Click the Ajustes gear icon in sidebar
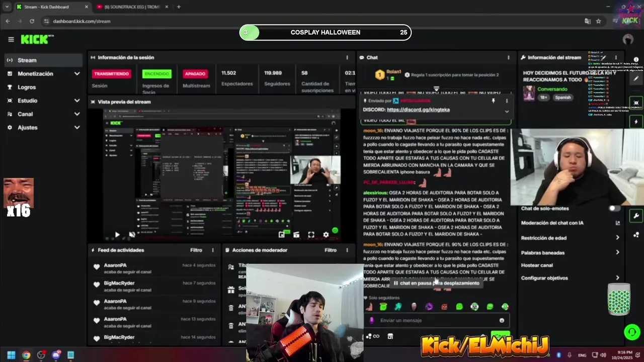The width and height of the screenshot is (644, 362). (10, 128)
